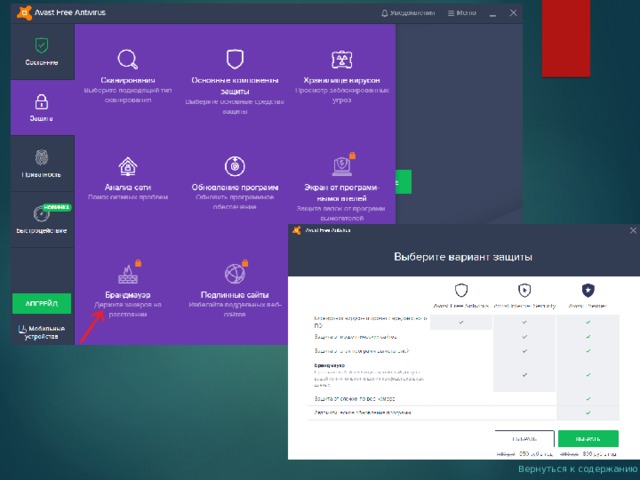This screenshot has height=480, width=640.
Task: Open the Сканирования magnifier tile
Action: point(128,60)
